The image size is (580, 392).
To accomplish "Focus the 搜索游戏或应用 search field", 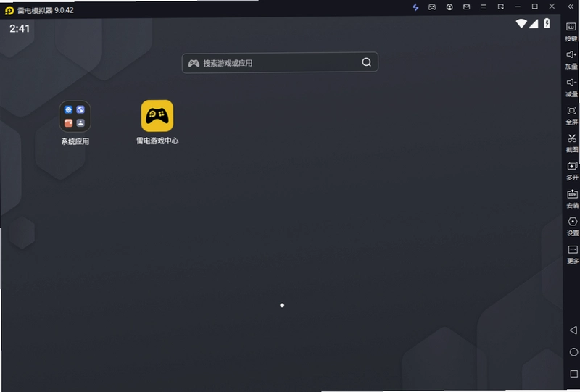I will pos(280,62).
